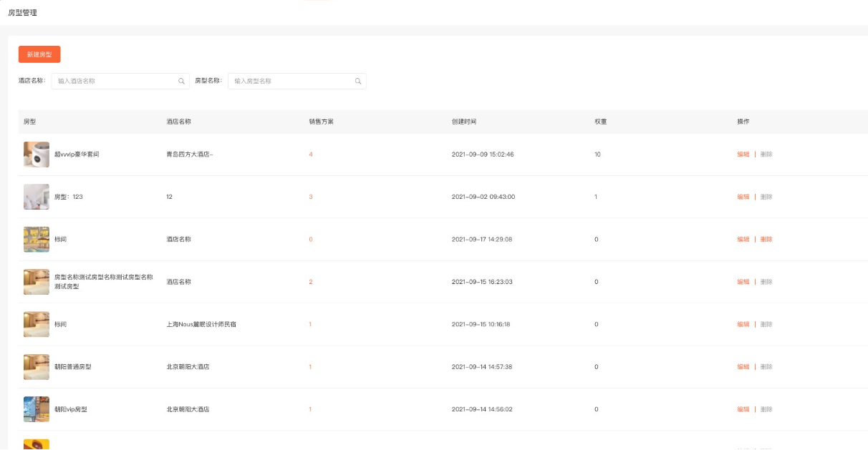Image resolution: width=868 pixels, height=450 pixels.
Task: Click the 销售方案 column header
Action: (322, 122)
